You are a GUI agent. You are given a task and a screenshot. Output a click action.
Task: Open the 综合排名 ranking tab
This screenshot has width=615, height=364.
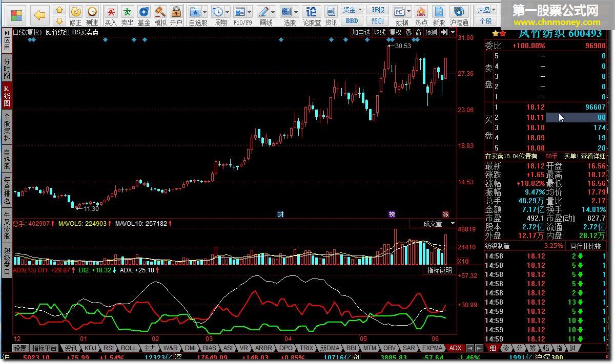[x=6, y=190]
